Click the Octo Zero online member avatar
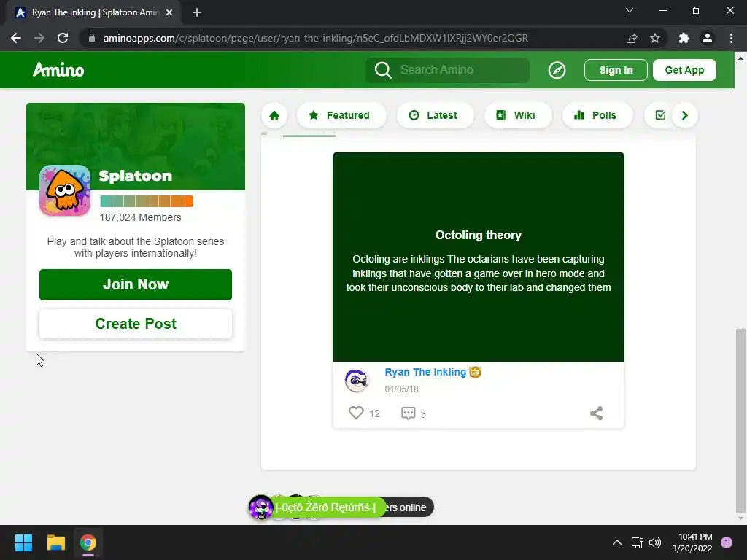The height and width of the screenshot is (560, 747). pyautogui.click(x=260, y=507)
